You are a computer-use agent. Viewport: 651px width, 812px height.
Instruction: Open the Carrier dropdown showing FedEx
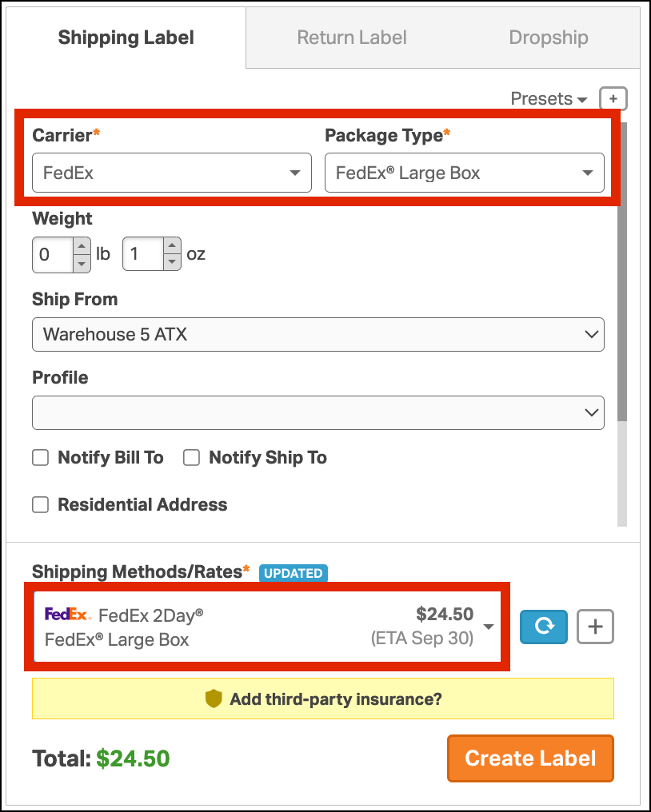[171, 173]
